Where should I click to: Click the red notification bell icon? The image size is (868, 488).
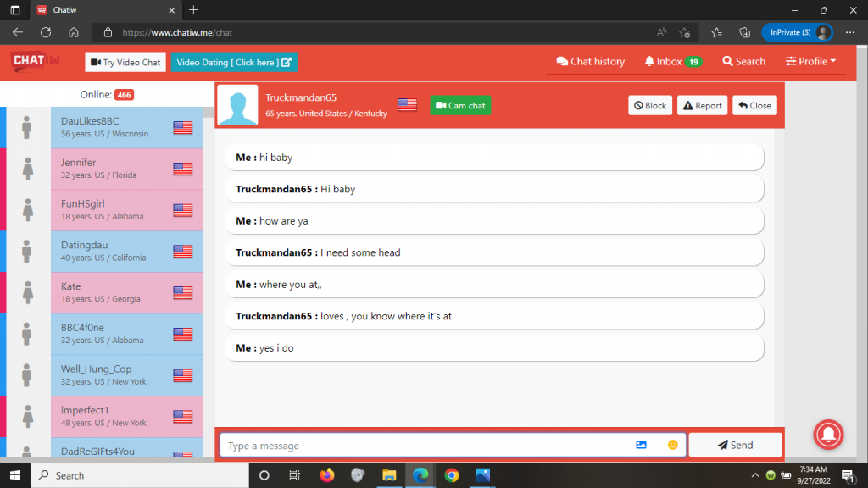coord(828,434)
